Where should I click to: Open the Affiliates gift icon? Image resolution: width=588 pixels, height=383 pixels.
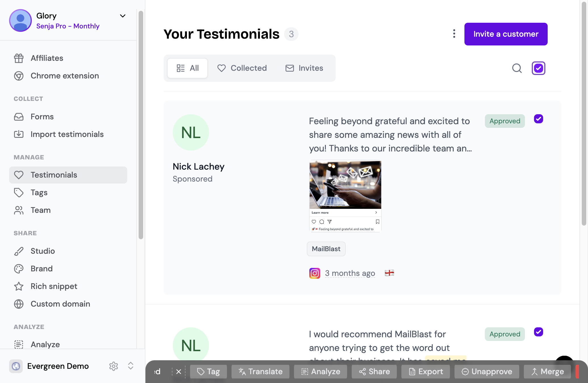pyautogui.click(x=19, y=58)
